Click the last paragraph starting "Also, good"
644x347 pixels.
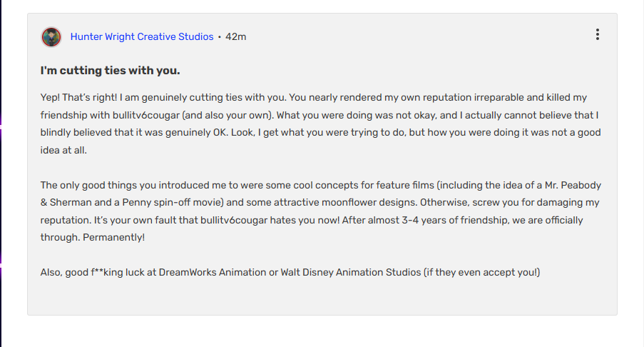(290, 272)
